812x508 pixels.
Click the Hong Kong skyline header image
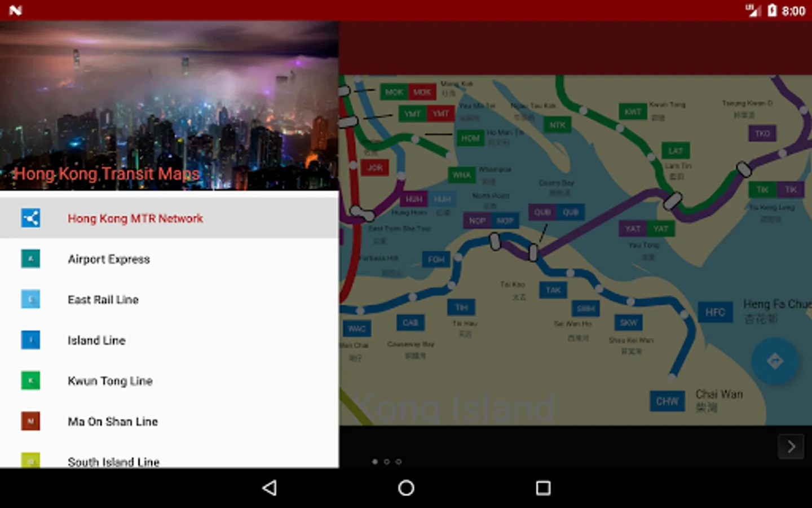(x=169, y=106)
